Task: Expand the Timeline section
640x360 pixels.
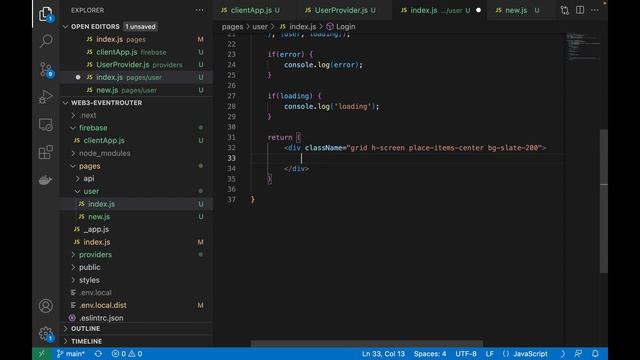Action: [x=66, y=341]
